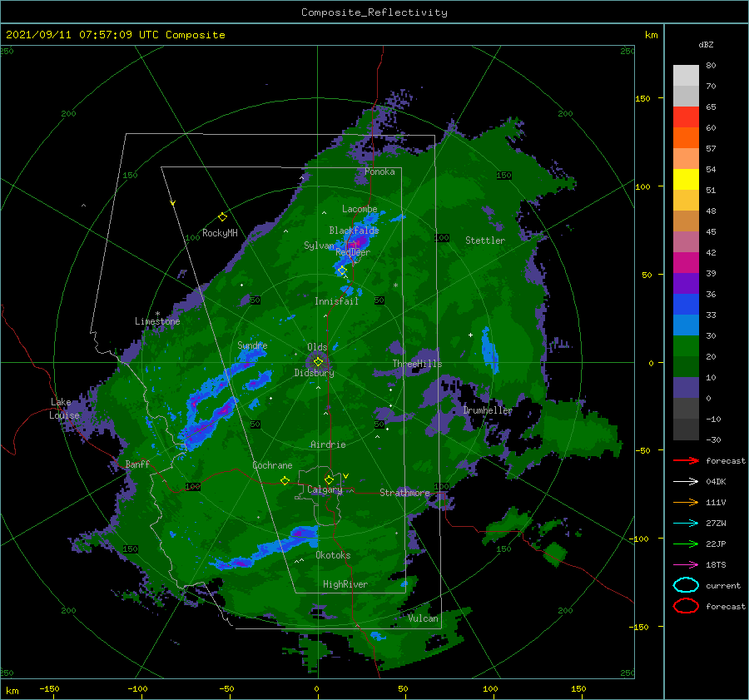
Task: Click the dBZ legend heading
Action: point(706,45)
